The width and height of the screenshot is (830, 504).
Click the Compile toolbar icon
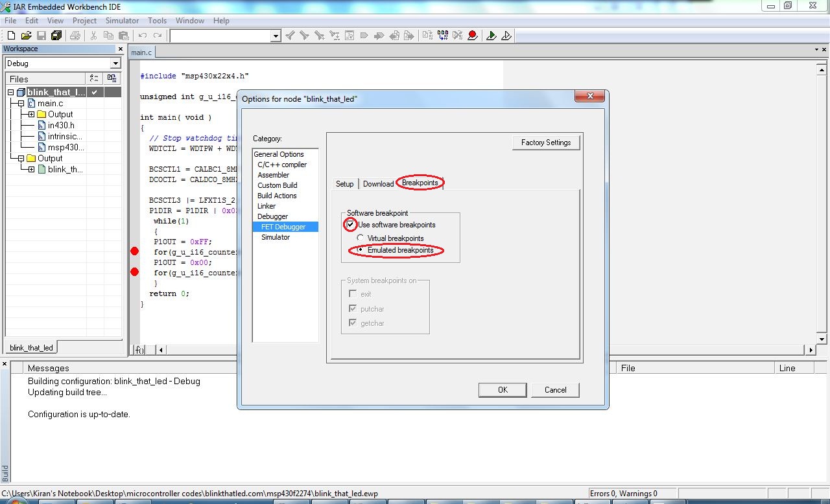[x=428, y=36]
